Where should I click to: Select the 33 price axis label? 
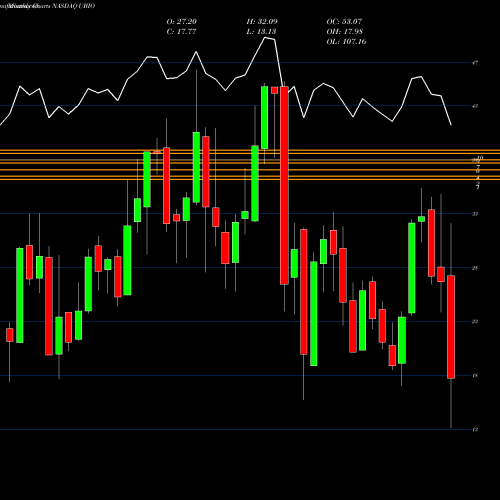(x=475, y=214)
